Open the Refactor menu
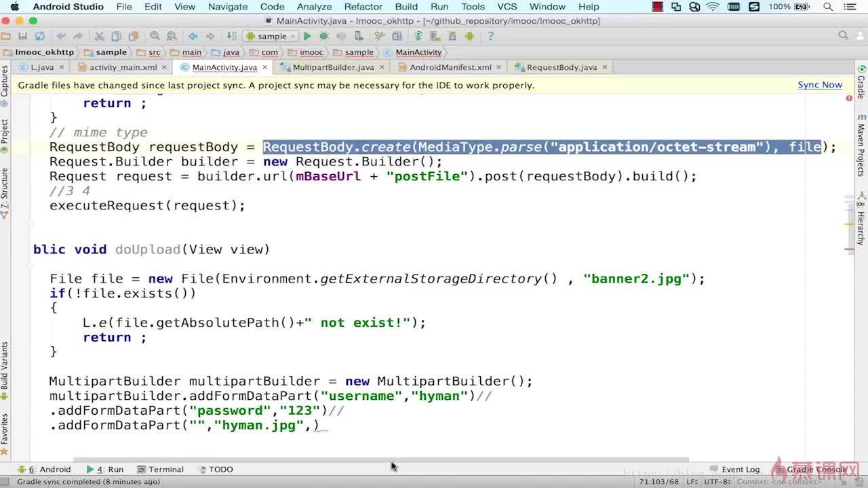The image size is (868, 488). (363, 7)
